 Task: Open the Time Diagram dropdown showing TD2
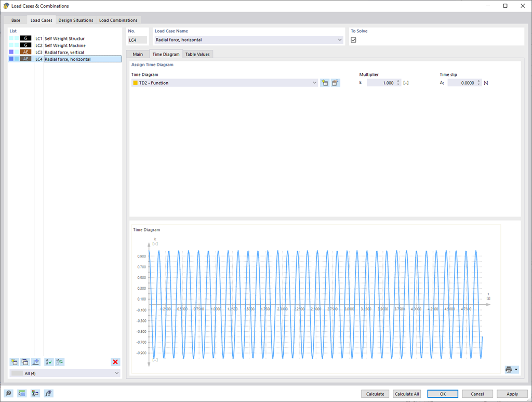315,82
